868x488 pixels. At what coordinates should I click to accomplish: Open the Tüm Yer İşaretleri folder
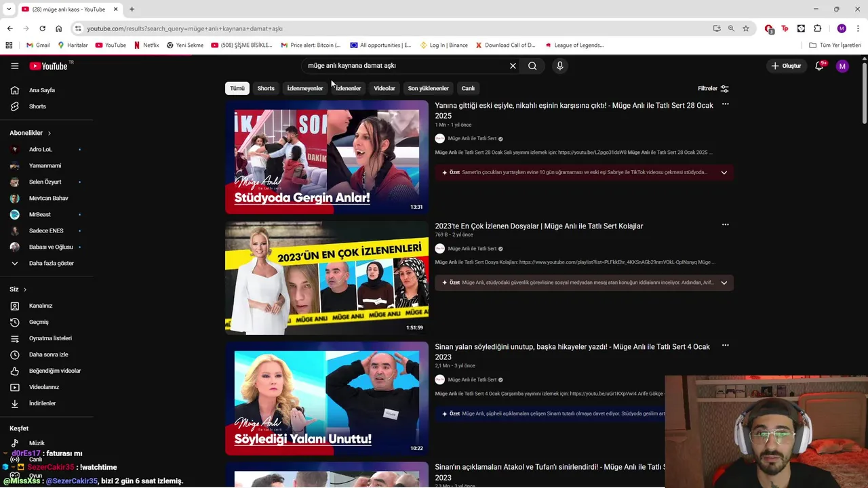coord(835,45)
